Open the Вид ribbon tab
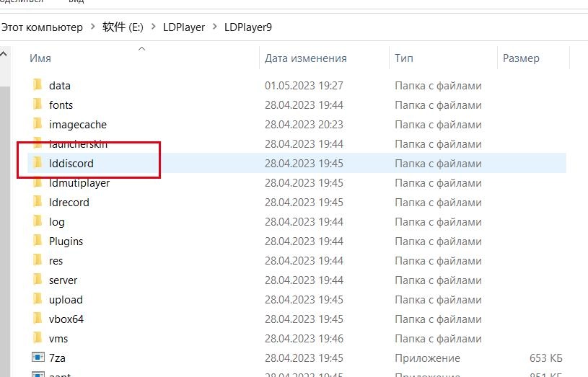 coord(77,3)
